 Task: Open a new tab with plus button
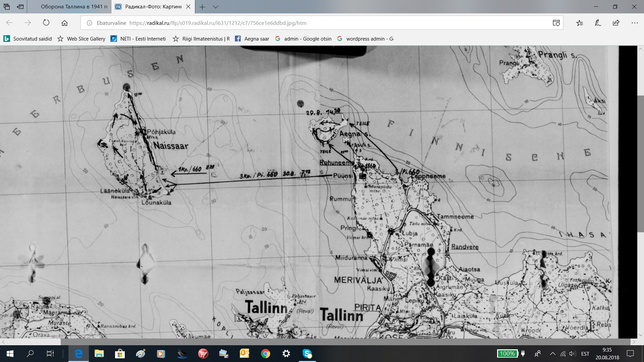(202, 7)
